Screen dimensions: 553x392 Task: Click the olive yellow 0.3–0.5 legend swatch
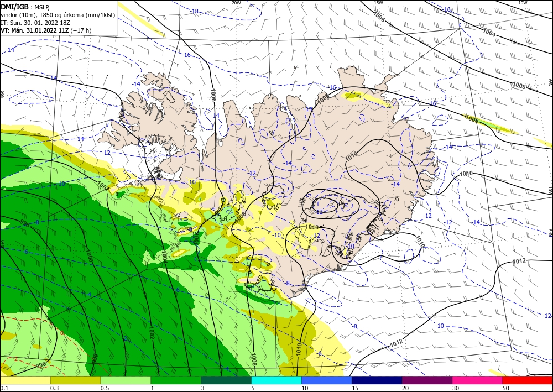click(75, 380)
